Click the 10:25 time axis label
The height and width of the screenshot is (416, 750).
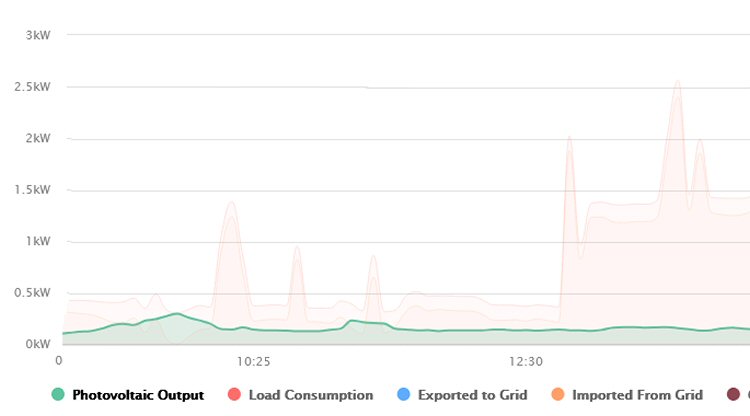pos(254,360)
